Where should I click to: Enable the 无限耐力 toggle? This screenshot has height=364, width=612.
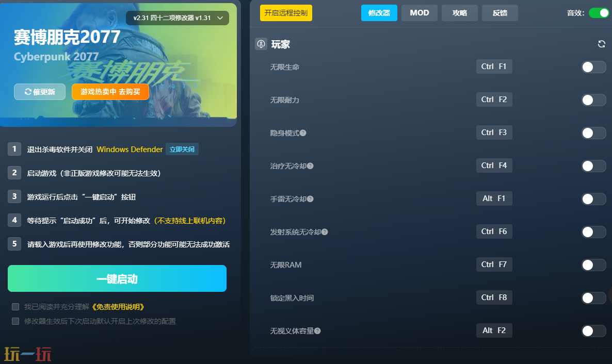[593, 100]
